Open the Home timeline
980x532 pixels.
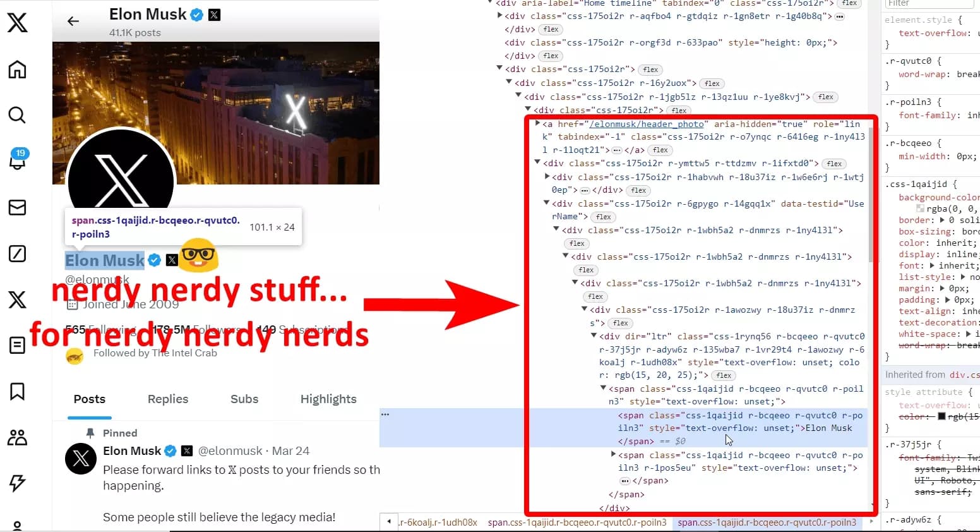tap(18, 70)
